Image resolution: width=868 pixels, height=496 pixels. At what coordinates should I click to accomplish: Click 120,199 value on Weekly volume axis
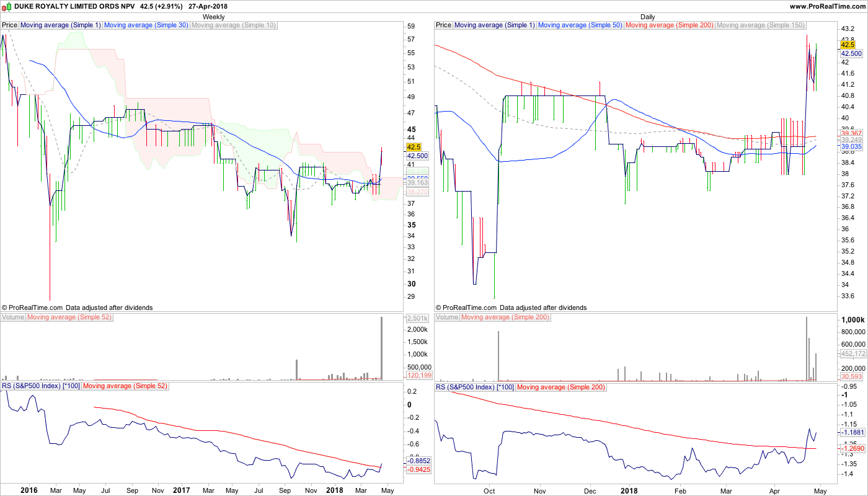[418, 375]
